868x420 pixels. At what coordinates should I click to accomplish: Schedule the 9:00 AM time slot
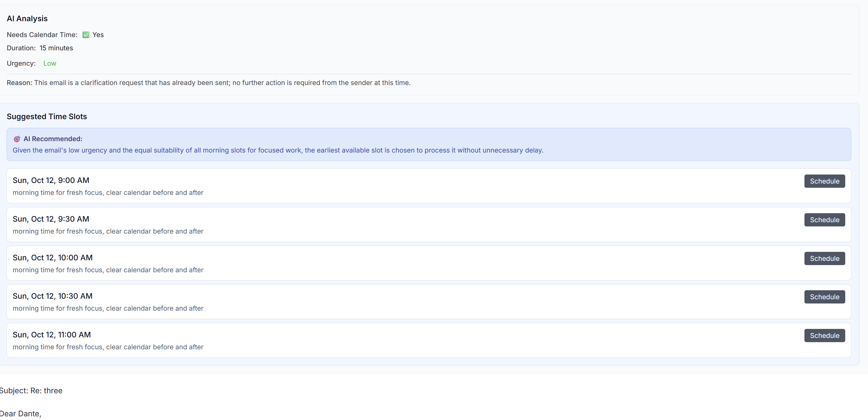[824, 181]
